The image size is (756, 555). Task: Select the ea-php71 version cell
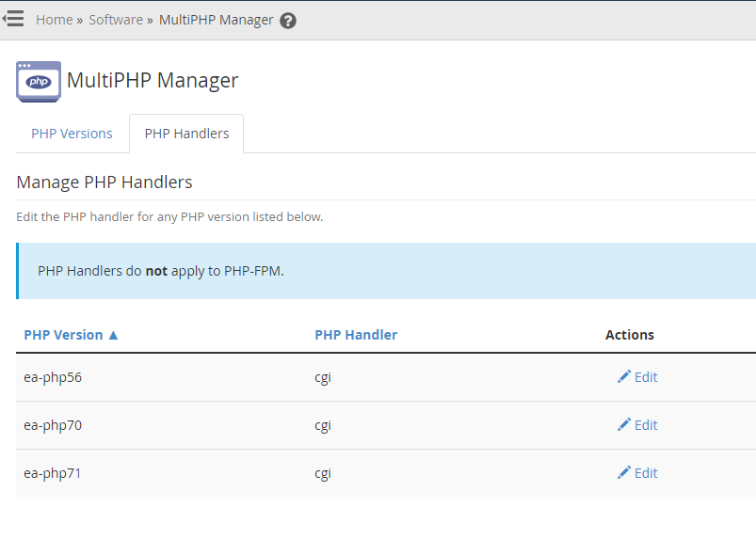point(52,473)
